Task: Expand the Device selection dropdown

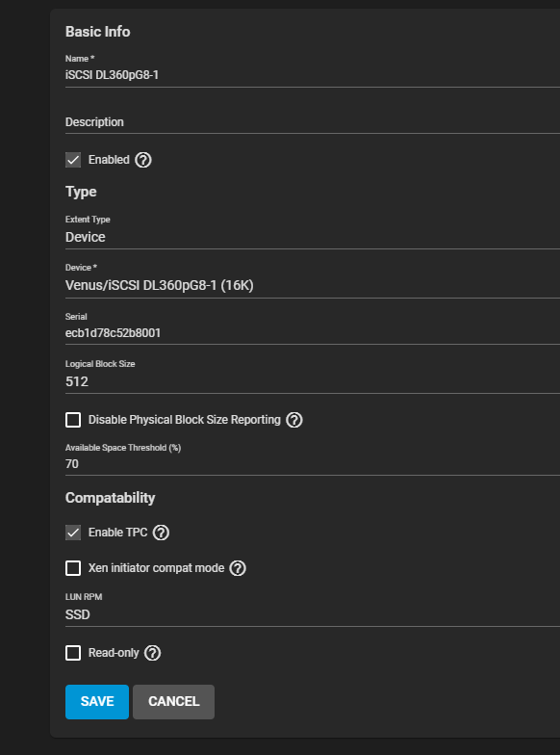Action: [313, 285]
